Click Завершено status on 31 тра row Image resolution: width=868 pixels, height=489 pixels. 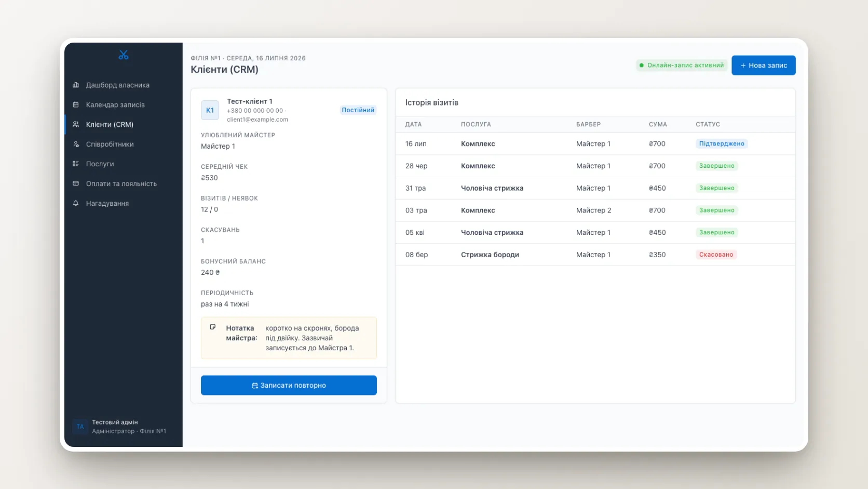coord(716,188)
